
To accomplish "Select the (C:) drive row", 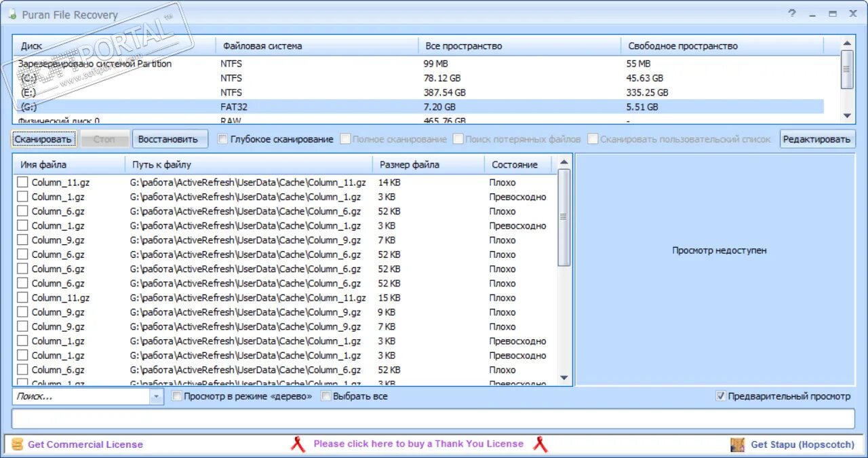I will pos(418,78).
